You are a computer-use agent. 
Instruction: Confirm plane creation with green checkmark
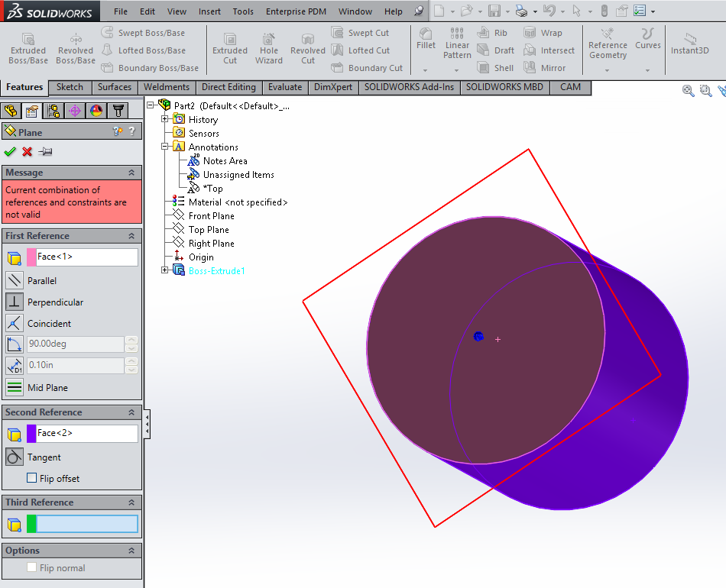(10, 151)
